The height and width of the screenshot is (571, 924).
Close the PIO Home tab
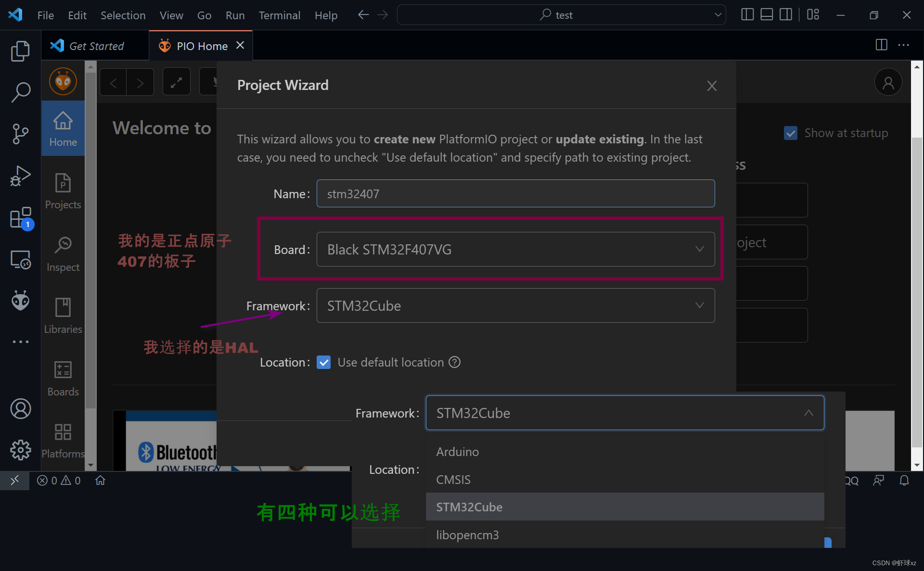tap(240, 45)
